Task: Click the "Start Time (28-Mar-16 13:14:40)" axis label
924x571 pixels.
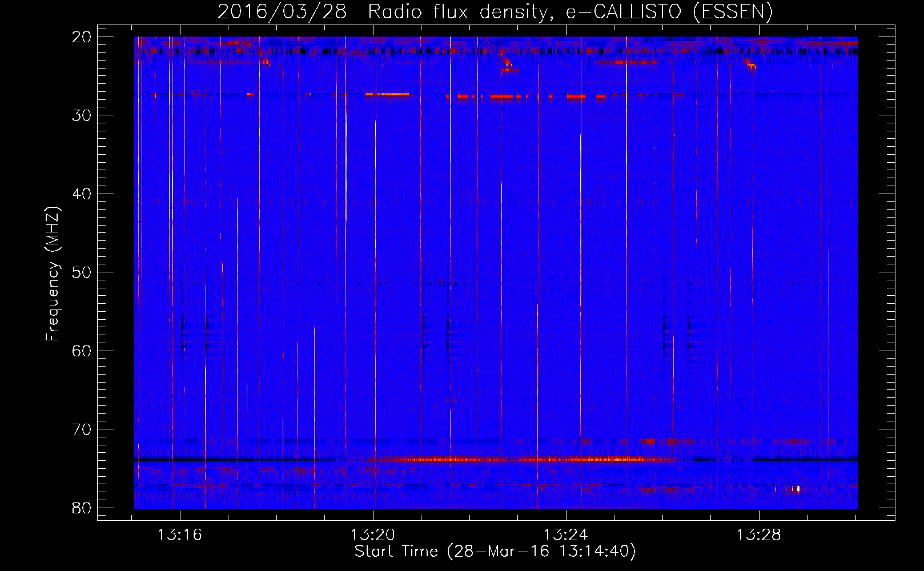Action: (495, 552)
